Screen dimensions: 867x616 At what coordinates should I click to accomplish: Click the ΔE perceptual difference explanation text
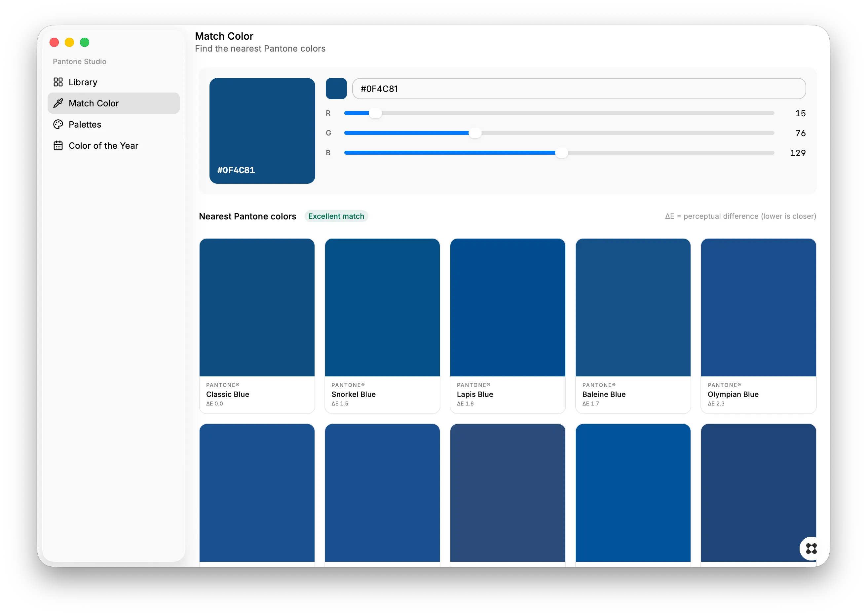(x=740, y=216)
